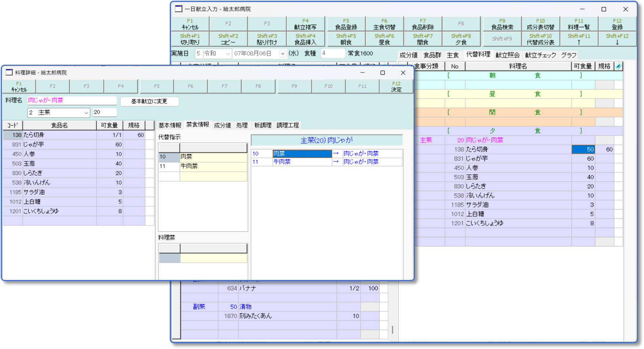Select 牛肉禁 row in 代替指示 list

tap(213, 166)
